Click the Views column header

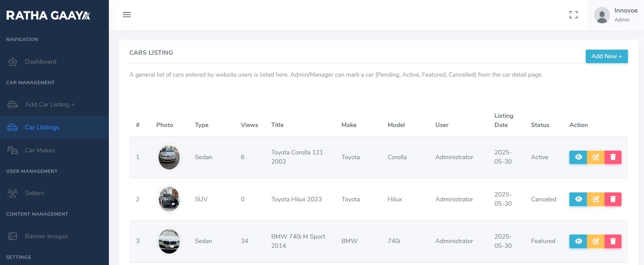click(249, 125)
